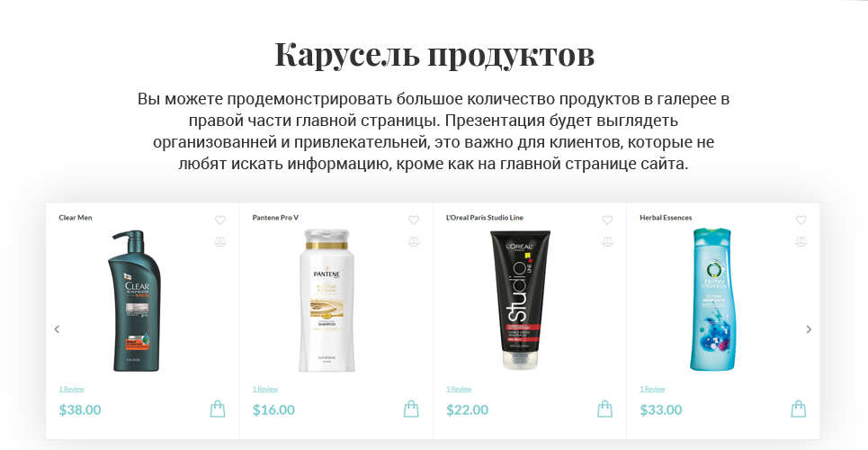Viewport: 868px width, 450px height.
Task: Add Pantene Pro V to wishlist
Action: point(414,220)
